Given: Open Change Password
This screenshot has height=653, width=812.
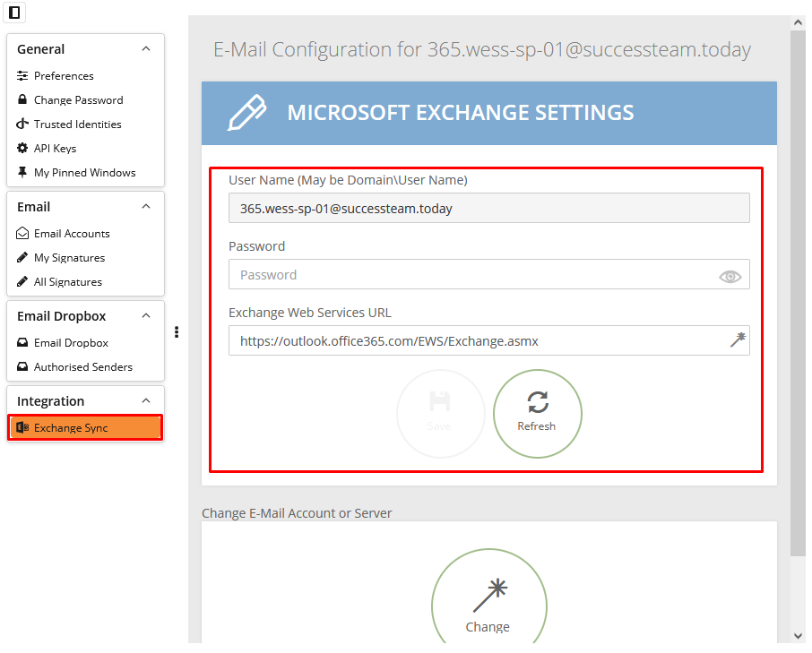Looking at the screenshot, I should [79, 99].
